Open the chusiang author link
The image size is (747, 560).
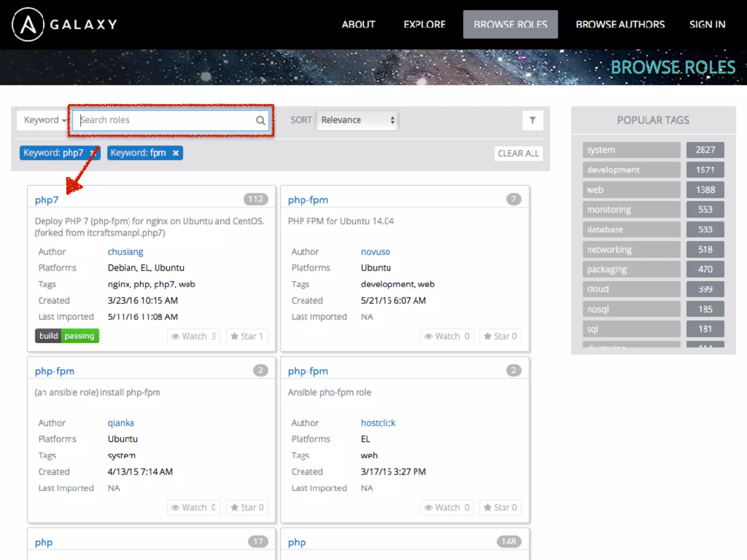[x=125, y=252]
